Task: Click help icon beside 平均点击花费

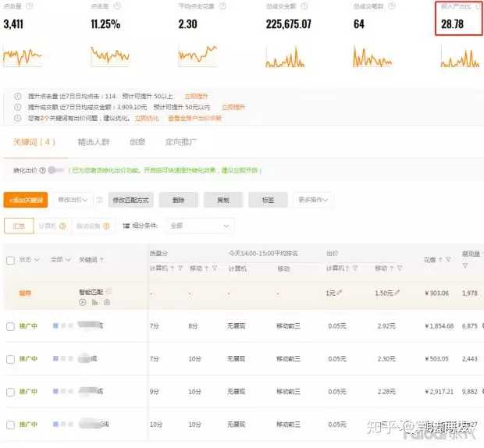Action: 223,6
